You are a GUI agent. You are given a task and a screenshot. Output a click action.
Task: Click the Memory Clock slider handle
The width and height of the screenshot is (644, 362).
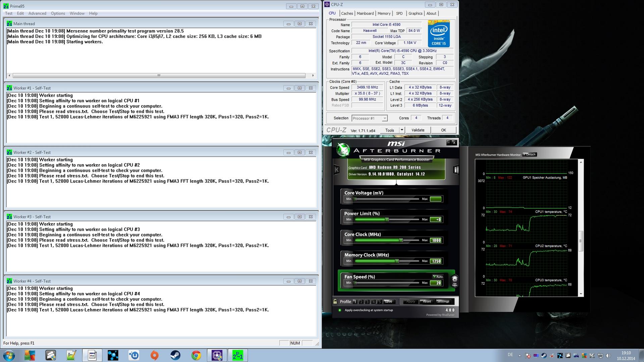tap(397, 261)
